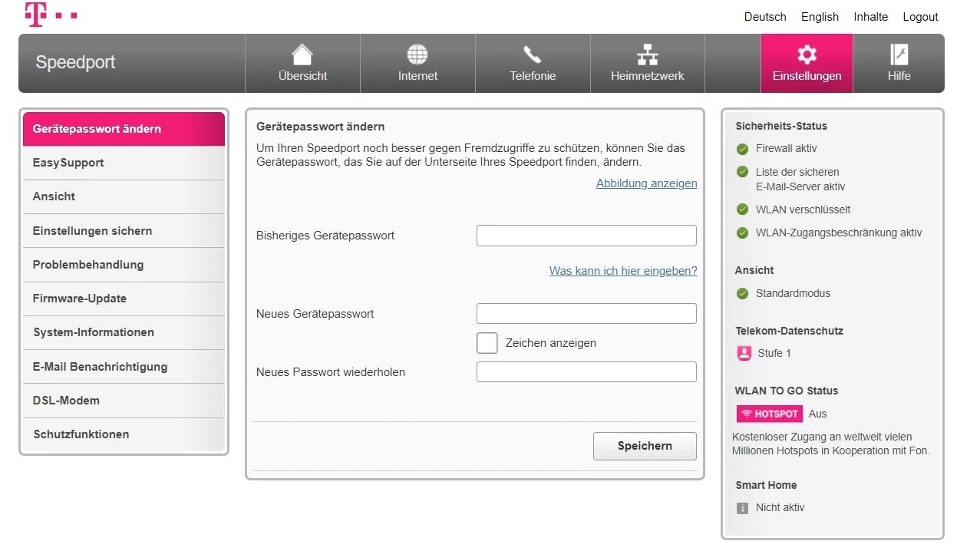Focus the Neues Passwort wiederholen field
This screenshot has width=980, height=551.
(x=586, y=372)
